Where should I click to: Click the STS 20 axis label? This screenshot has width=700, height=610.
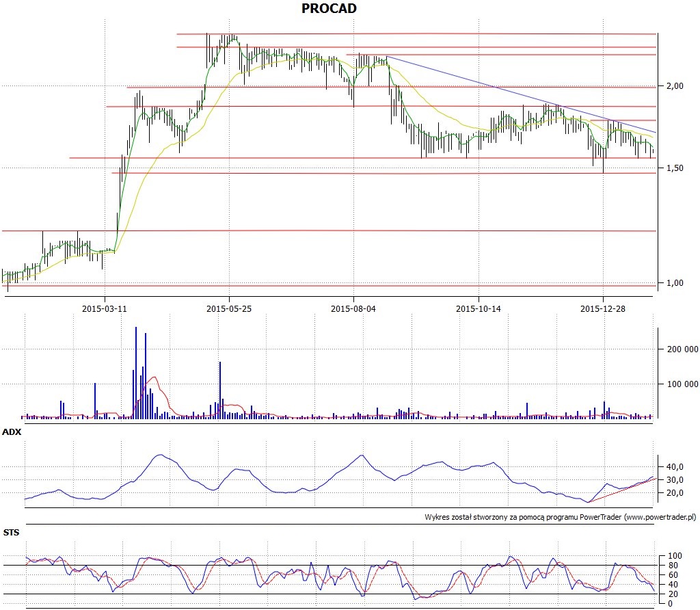pyautogui.click(x=673, y=594)
